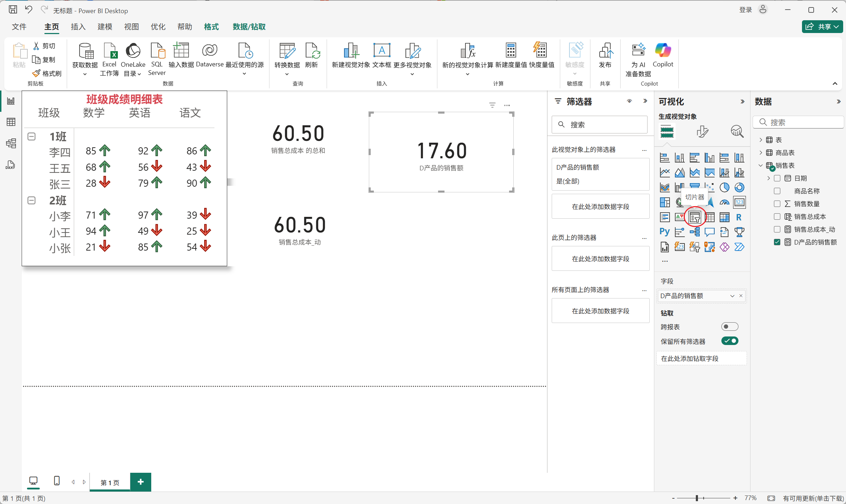Image resolution: width=846 pixels, height=504 pixels.
Task: Select the Slicer visual icon
Action: (x=694, y=217)
